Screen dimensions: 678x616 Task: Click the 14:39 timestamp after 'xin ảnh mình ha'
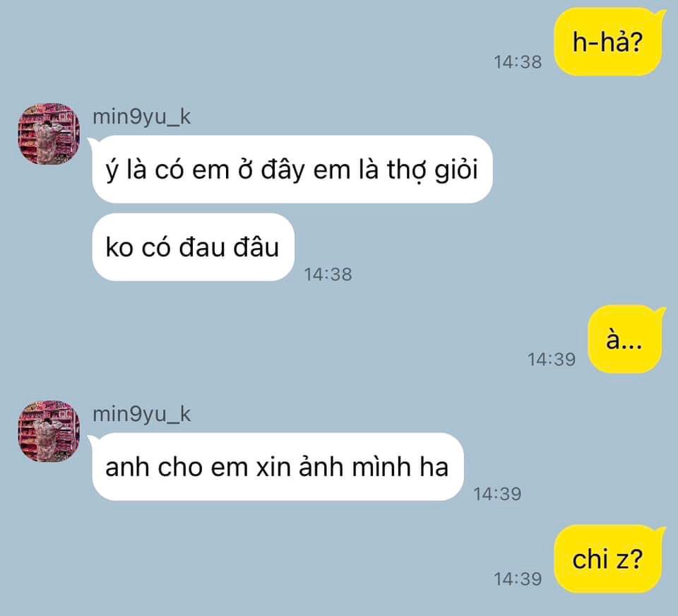click(x=498, y=494)
